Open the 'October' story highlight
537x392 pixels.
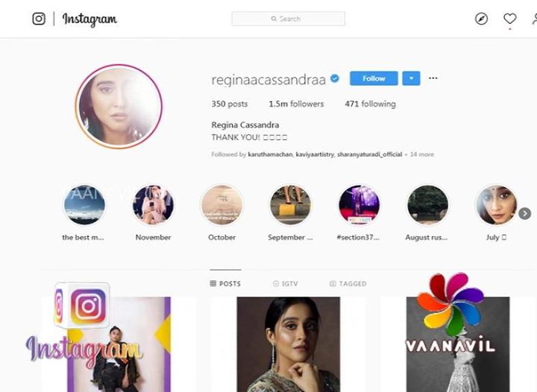pos(222,205)
